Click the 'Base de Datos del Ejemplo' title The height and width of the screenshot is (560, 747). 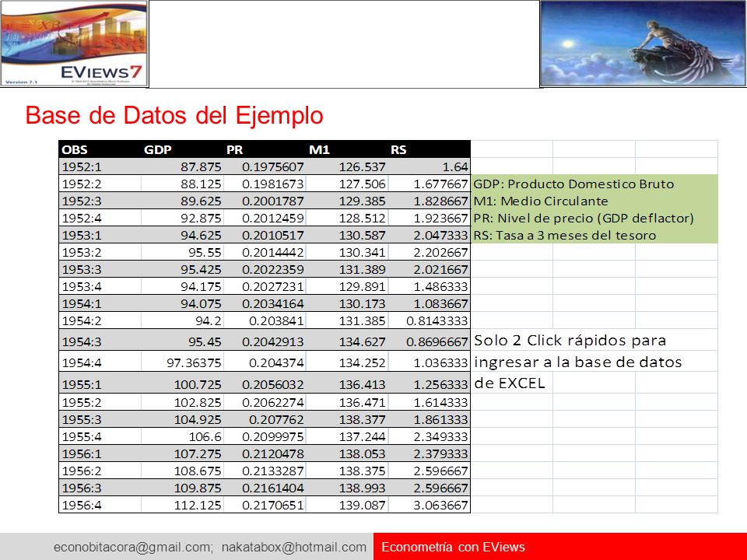[174, 115]
